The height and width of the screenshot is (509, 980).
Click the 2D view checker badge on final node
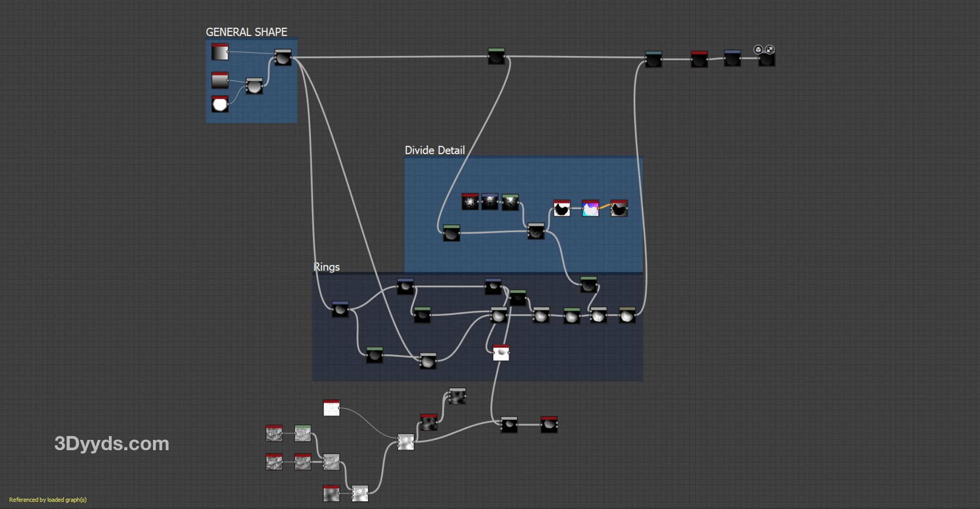[769, 50]
